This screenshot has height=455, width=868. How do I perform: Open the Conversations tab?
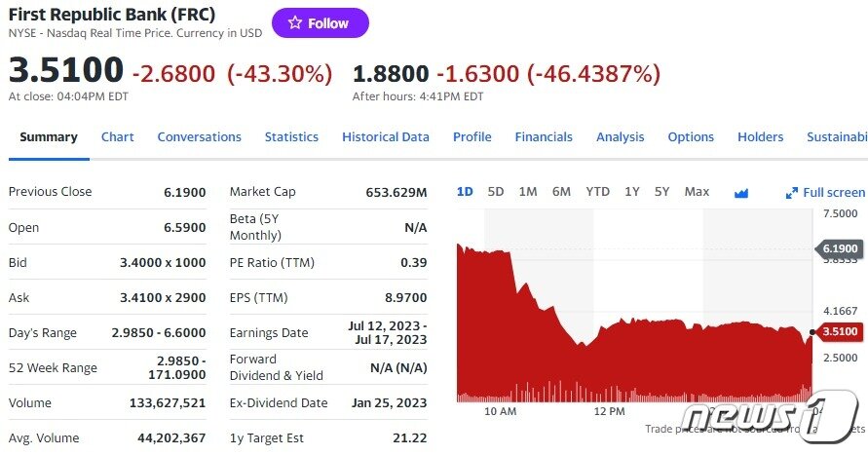click(199, 137)
